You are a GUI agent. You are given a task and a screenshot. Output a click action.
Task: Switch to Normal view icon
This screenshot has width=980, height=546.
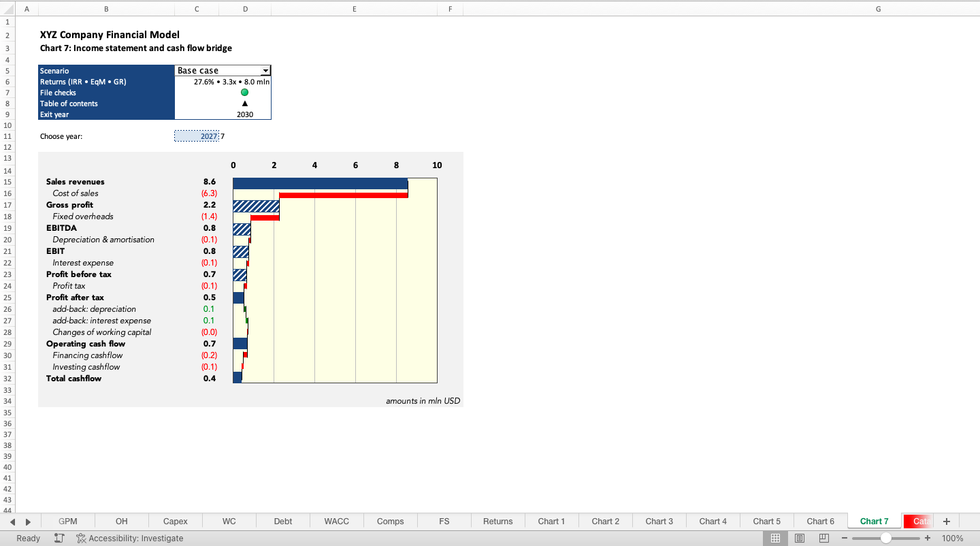pyautogui.click(x=775, y=538)
